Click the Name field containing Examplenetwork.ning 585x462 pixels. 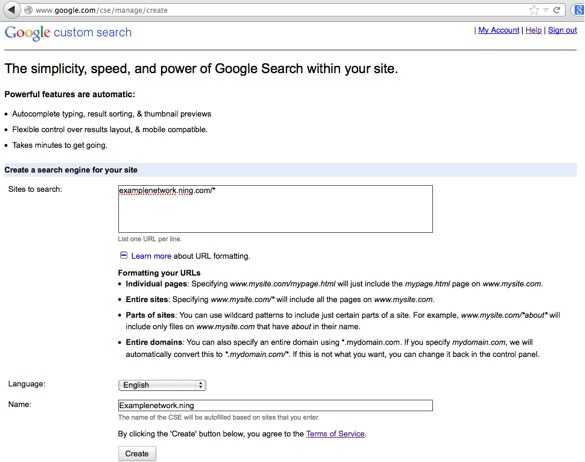pos(275,405)
